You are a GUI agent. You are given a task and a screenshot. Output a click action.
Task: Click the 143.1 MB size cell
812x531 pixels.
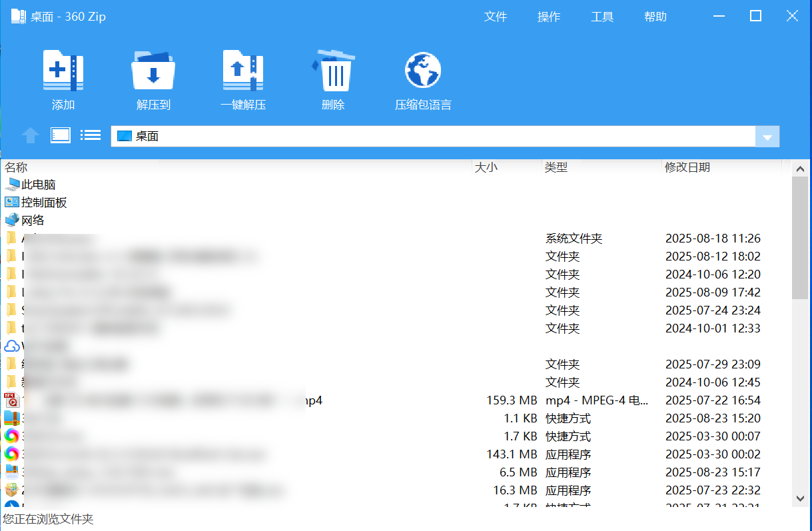[512, 454]
